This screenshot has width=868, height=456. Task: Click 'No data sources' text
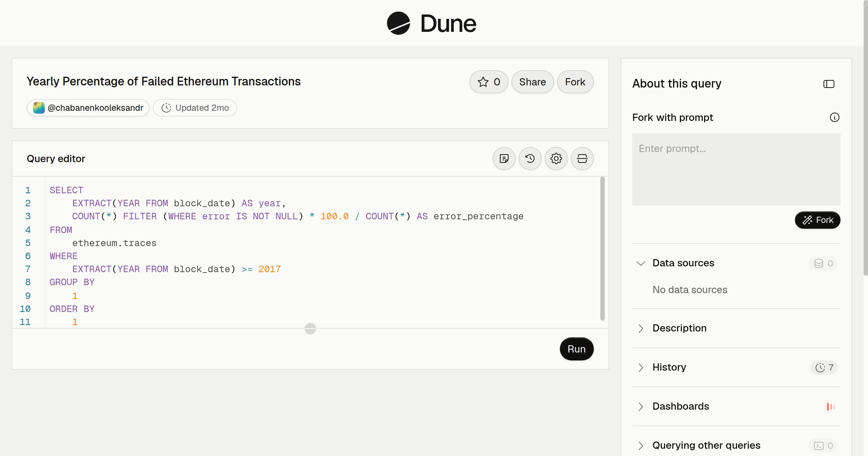pyautogui.click(x=690, y=290)
